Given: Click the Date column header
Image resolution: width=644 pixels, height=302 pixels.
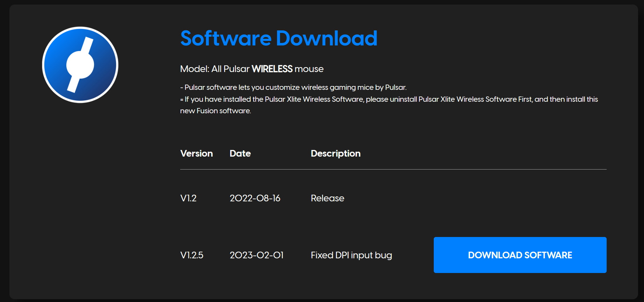Looking at the screenshot, I should pos(240,153).
